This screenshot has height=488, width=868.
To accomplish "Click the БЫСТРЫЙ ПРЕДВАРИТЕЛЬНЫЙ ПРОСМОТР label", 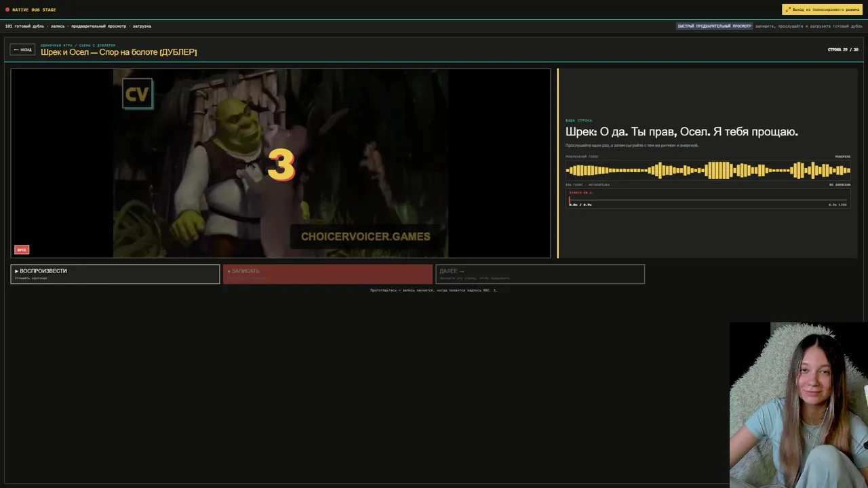I will [714, 26].
